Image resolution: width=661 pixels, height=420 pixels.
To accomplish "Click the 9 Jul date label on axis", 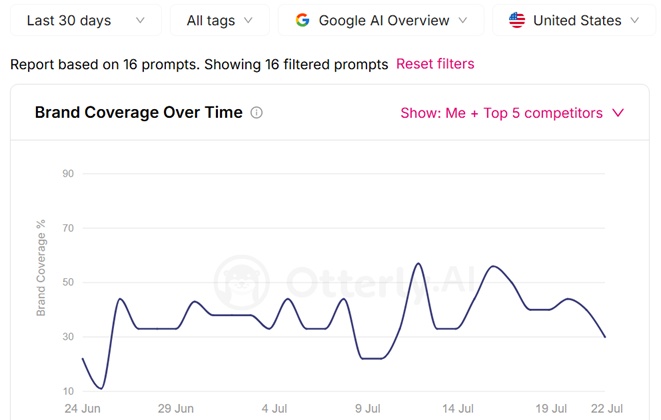I will click(x=368, y=409).
